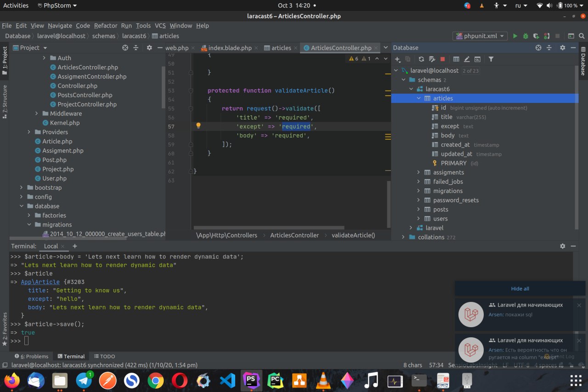Image resolution: width=588 pixels, height=392 pixels.
Task: Expand the Auth folder
Action: pos(45,58)
